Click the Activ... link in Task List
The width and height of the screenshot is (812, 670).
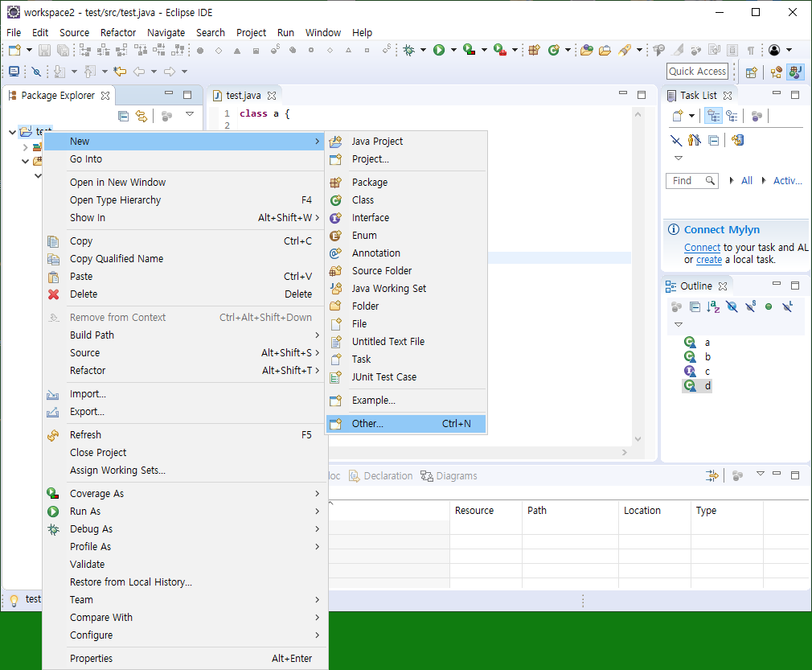tap(787, 180)
